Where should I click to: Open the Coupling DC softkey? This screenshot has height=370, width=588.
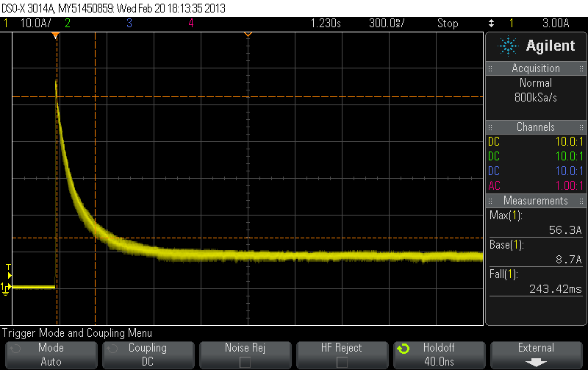click(x=148, y=355)
